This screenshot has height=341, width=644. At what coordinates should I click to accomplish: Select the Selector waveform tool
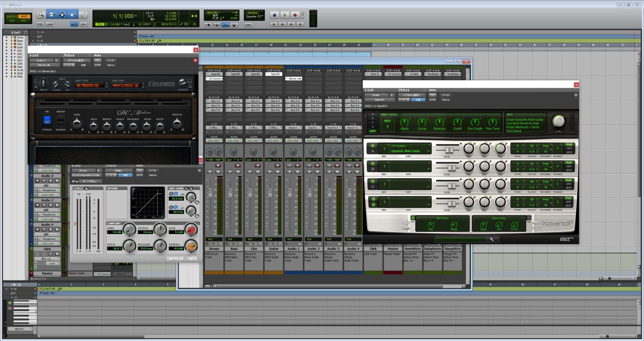click(x=62, y=15)
